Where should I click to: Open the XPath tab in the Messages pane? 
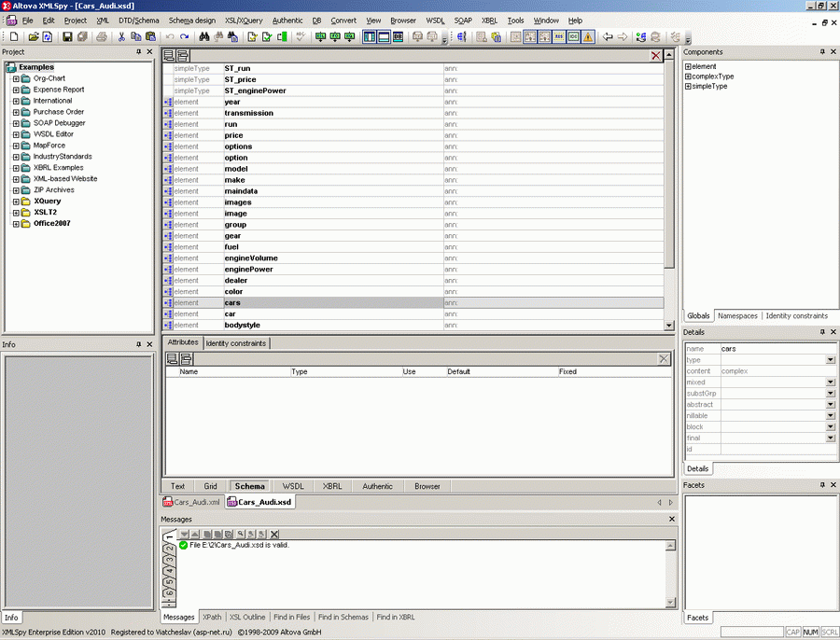click(212, 617)
